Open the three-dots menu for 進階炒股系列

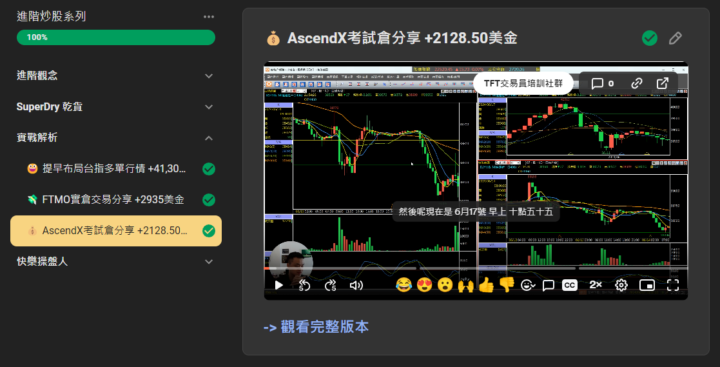point(209,17)
